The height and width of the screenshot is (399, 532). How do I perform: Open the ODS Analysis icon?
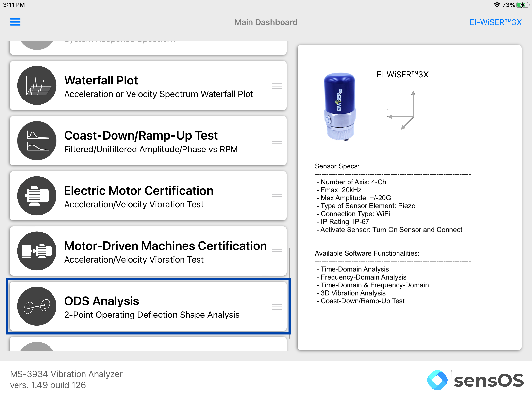tap(37, 306)
